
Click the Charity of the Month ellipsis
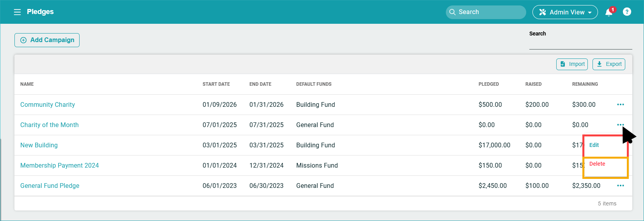pyautogui.click(x=620, y=125)
